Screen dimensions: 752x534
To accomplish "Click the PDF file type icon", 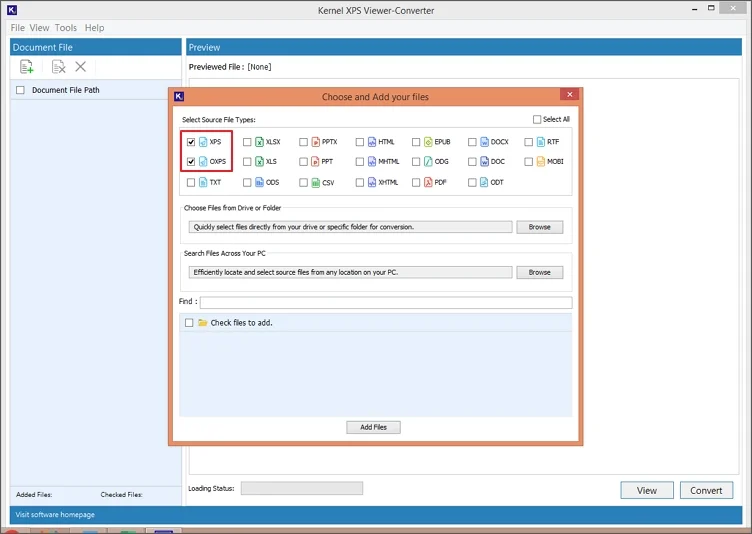I will pos(428,182).
